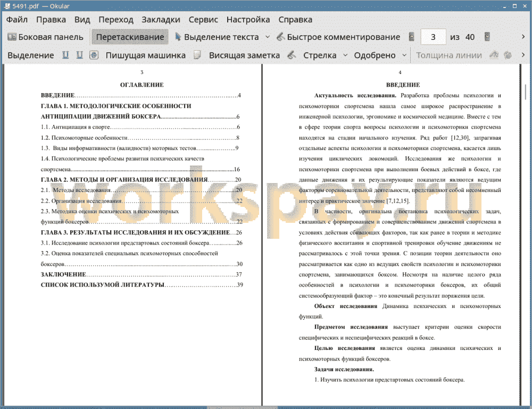Click the total page count 40
Screen dimensions: 532x409
pyautogui.click(x=470, y=37)
